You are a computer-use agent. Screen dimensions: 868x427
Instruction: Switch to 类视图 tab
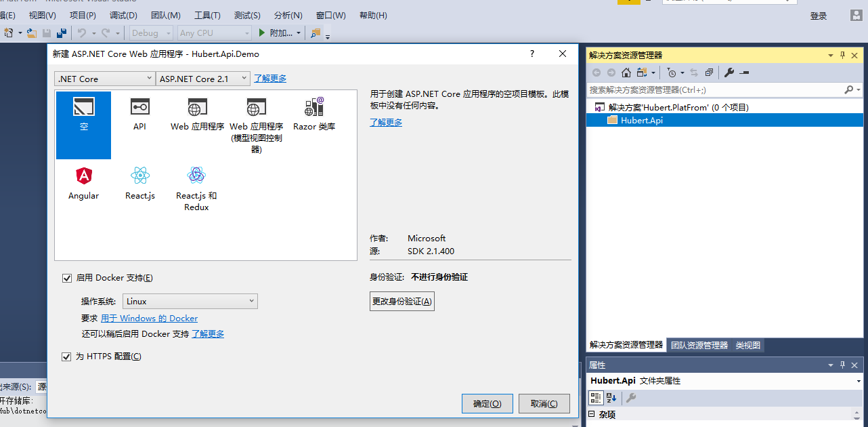747,345
